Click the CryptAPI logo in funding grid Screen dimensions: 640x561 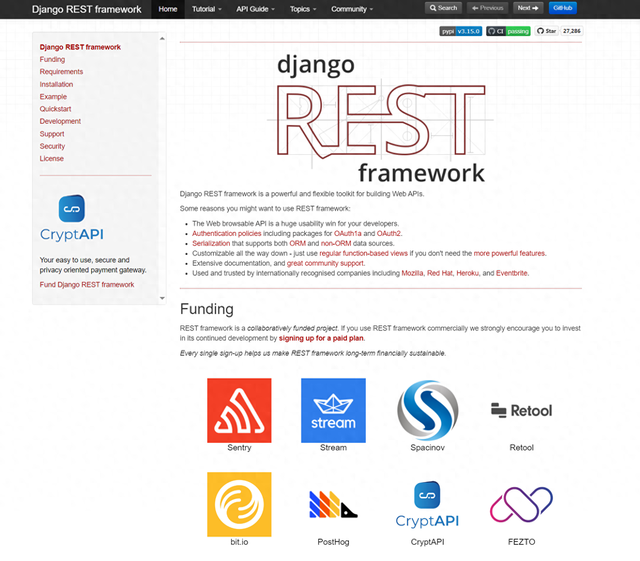point(427,504)
